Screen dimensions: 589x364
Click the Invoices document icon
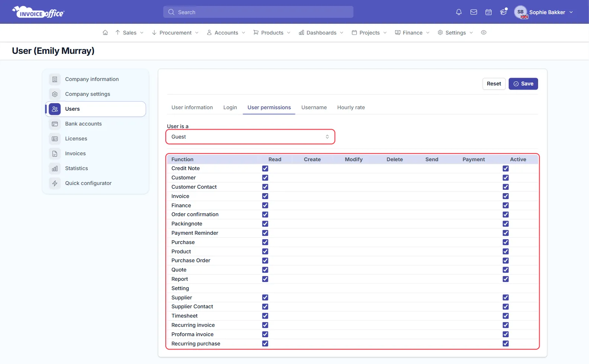point(55,153)
